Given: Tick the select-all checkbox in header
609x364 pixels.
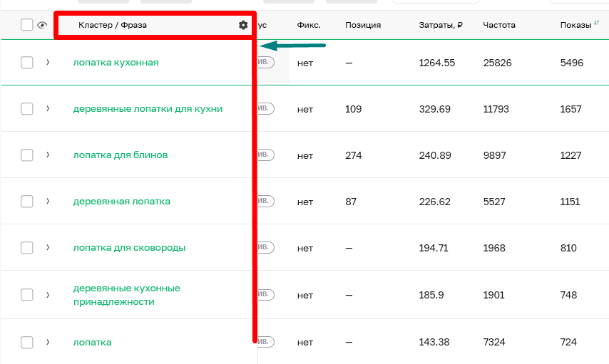Looking at the screenshot, I should click(x=27, y=25).
